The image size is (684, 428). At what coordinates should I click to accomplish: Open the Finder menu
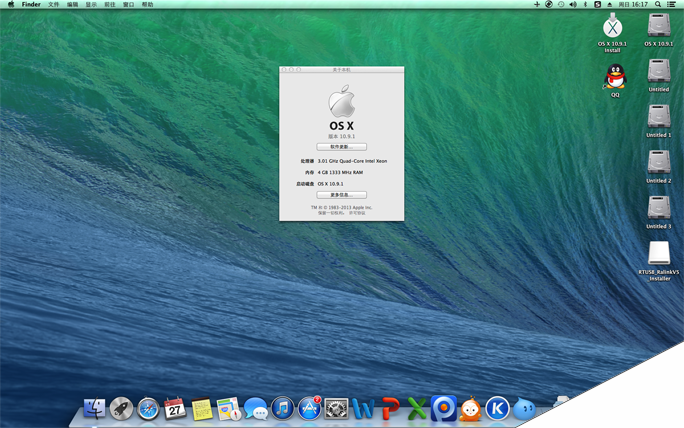click(x=31, y=4)
